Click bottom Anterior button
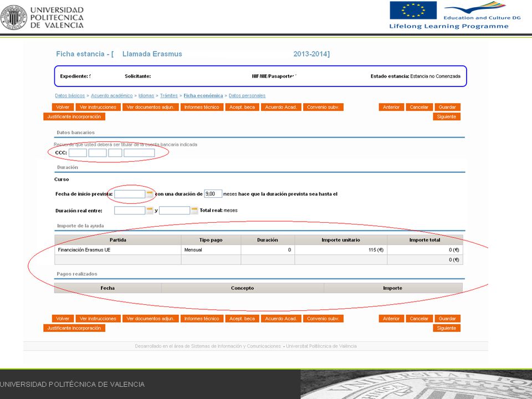 pos(391,319)
